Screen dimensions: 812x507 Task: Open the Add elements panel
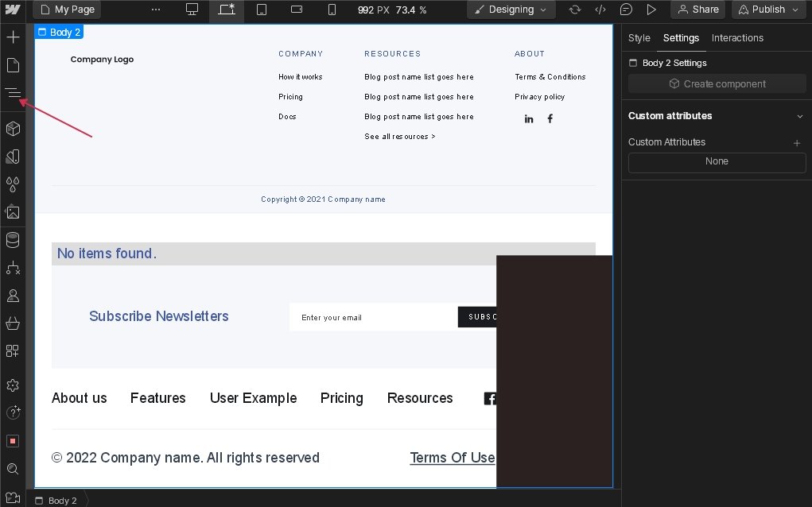[x=13, y=37]
